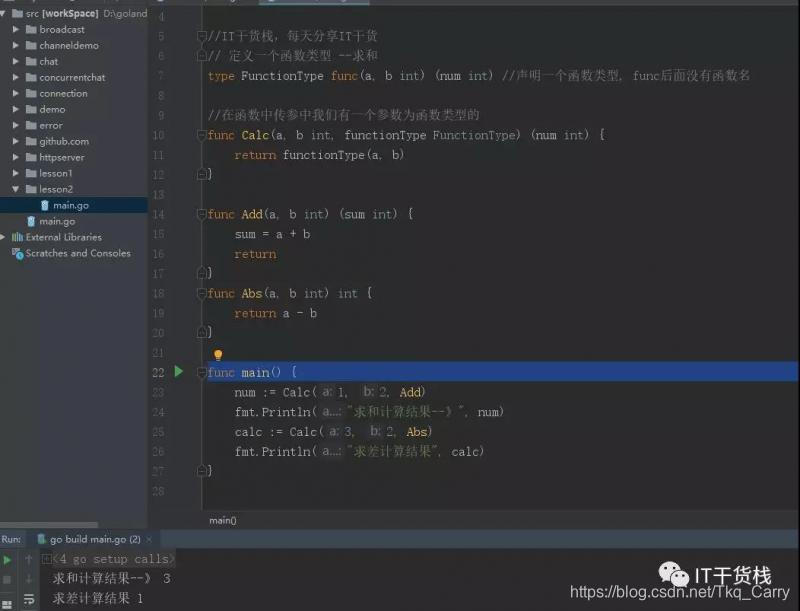Expand the httpserver folder
The image size is (800, 611).
16,157
